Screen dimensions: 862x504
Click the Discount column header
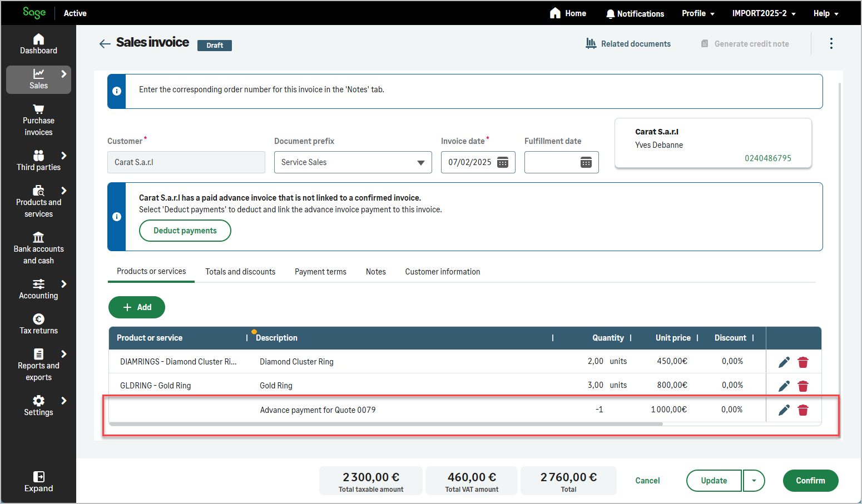pyautogui.click(x=730, y=338)
